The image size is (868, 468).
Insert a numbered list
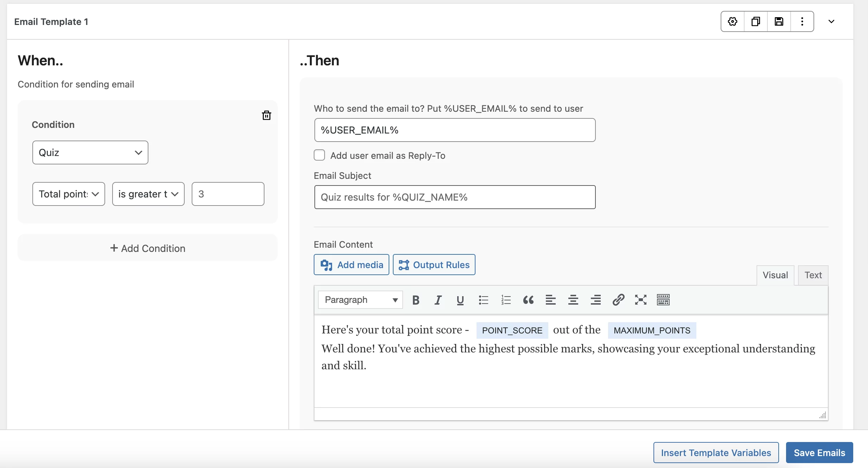tap(506, 300)
